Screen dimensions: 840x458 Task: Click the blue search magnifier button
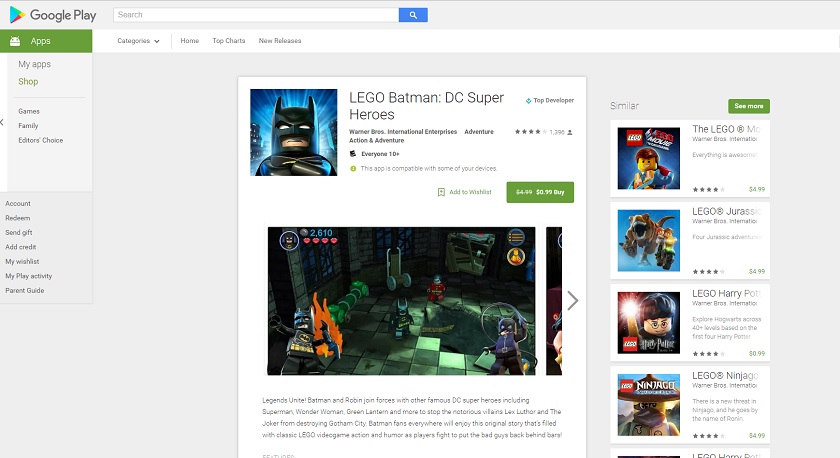(413, 15)
